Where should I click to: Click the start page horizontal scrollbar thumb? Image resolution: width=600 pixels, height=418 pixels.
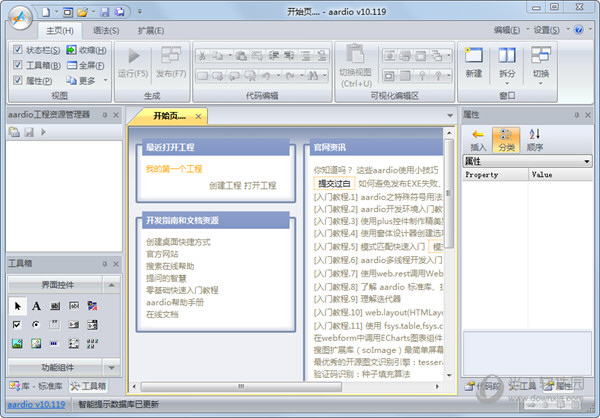click(x=241, y=387)
